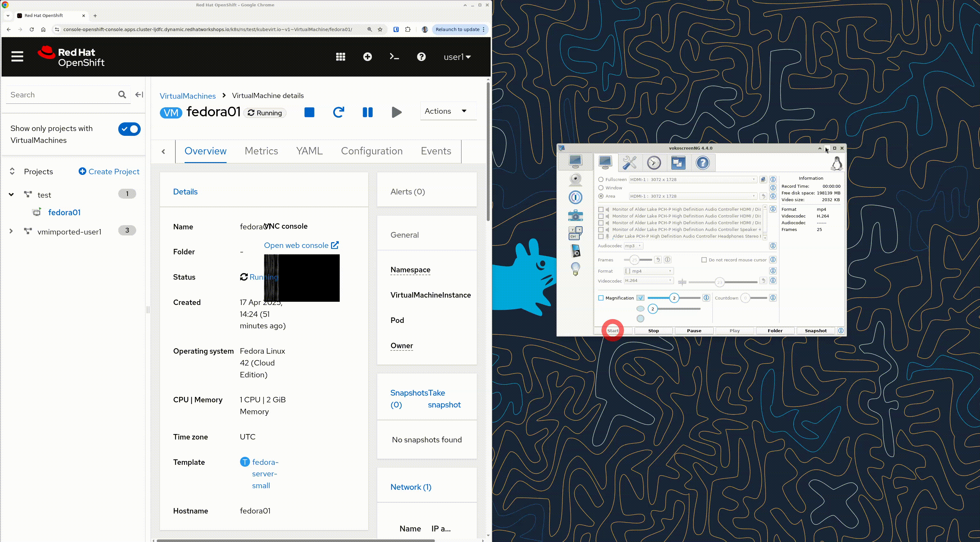This screenshot has width=980, height=542.
Task: Stop the fedora01 virtual machine
Action: 309,112
